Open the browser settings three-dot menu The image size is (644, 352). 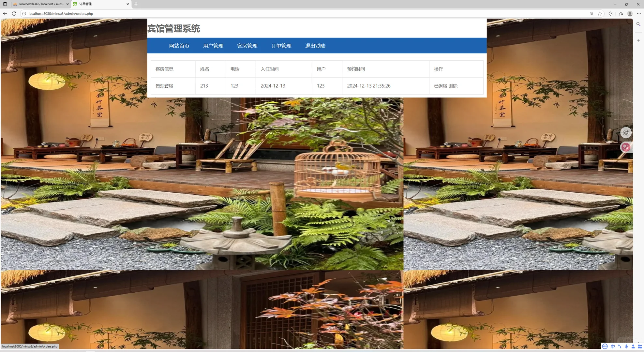click(639, 14)
